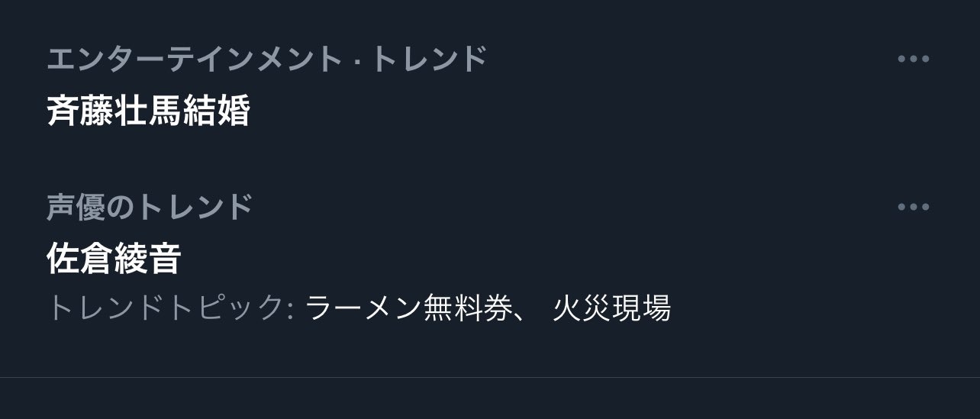Tap empty space right of 斉藤壮馬結婚 title
This screenshot has height=419, width=980.
coord(572,111)
